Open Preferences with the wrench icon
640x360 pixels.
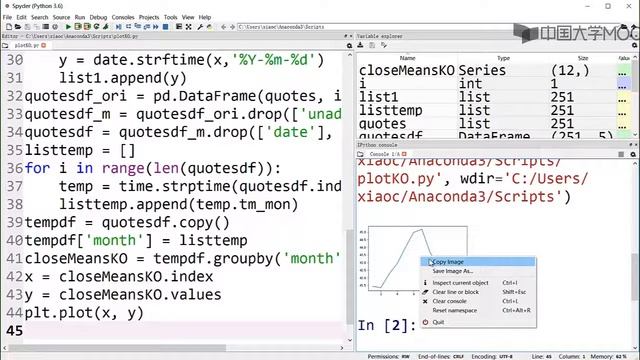[x=200, y=27]
